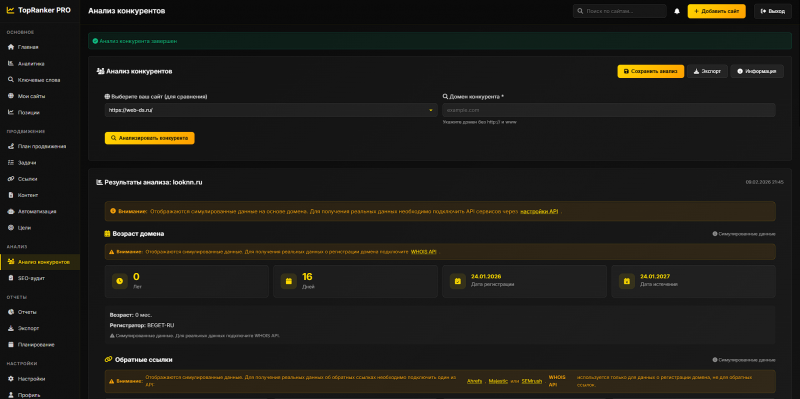Open the Ahrefs link in backlinks warning
This screenshot has width=800, height=399.
coord(474,381)
